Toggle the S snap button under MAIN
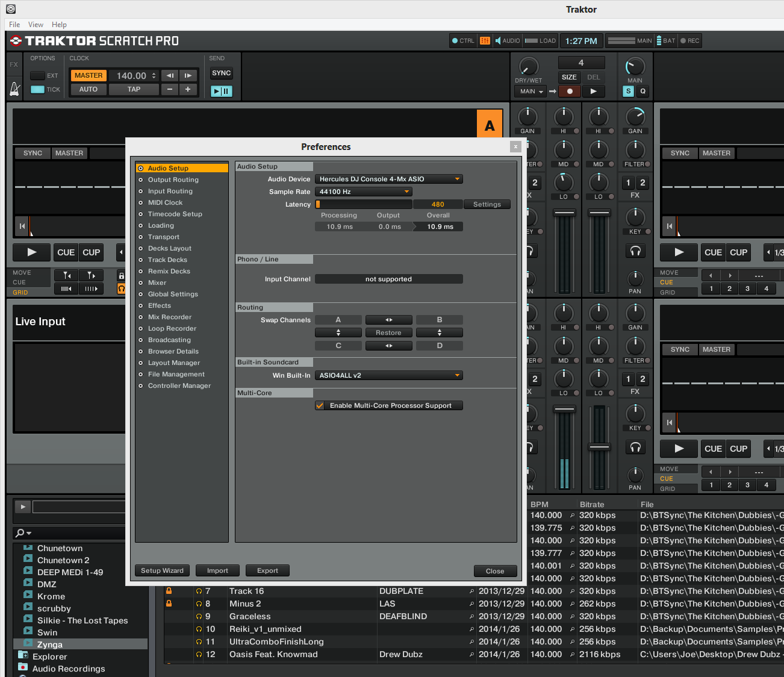 click(x=629, y=92)
